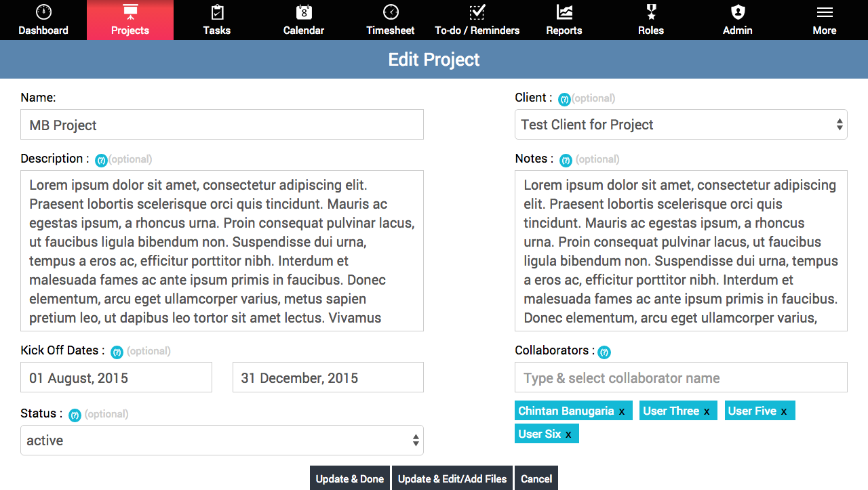Click the kick off start date field
Screen dimensions: 868x490
[x=116, y=377]
